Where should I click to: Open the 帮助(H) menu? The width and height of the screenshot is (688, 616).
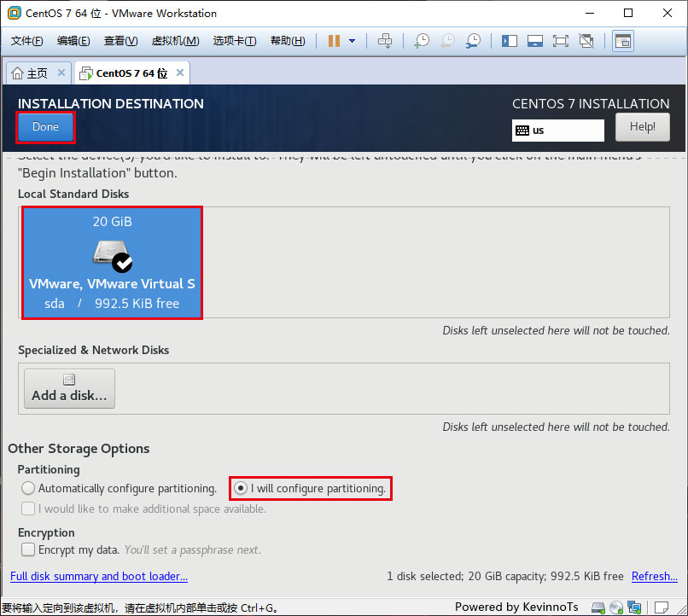(x=288, y=41)
